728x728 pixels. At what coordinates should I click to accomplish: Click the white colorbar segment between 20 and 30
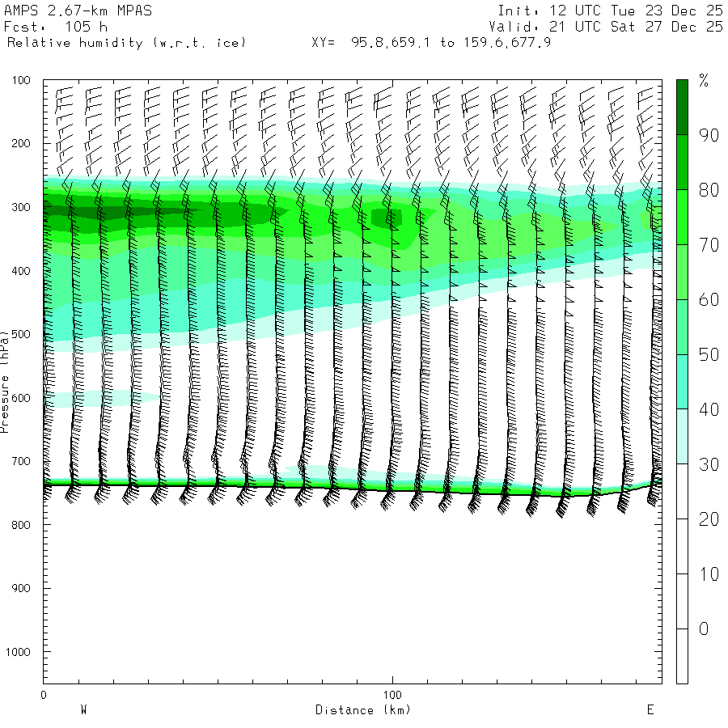682,491
